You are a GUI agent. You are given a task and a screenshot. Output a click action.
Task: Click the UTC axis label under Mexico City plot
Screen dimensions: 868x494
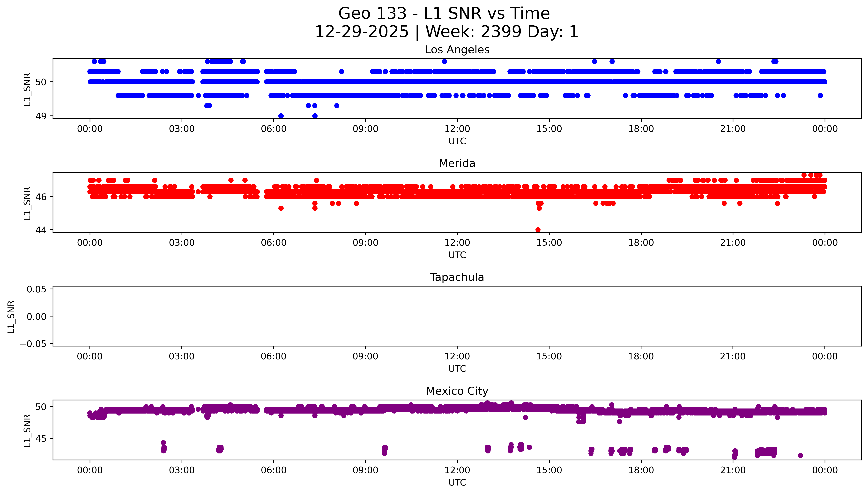(457, 482)
